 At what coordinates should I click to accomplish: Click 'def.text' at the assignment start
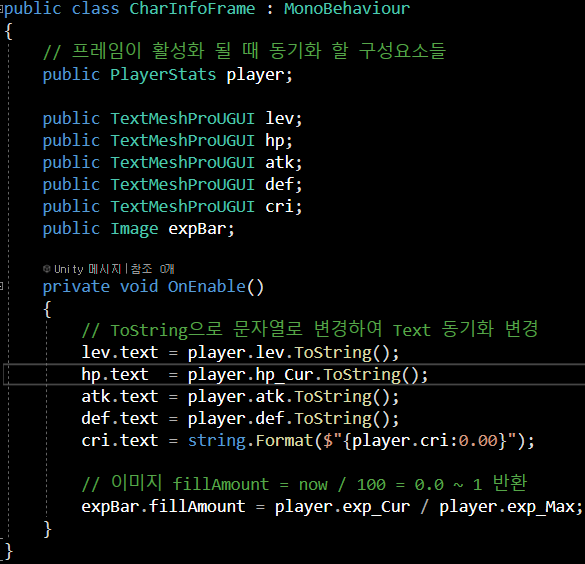click(120, 418)
